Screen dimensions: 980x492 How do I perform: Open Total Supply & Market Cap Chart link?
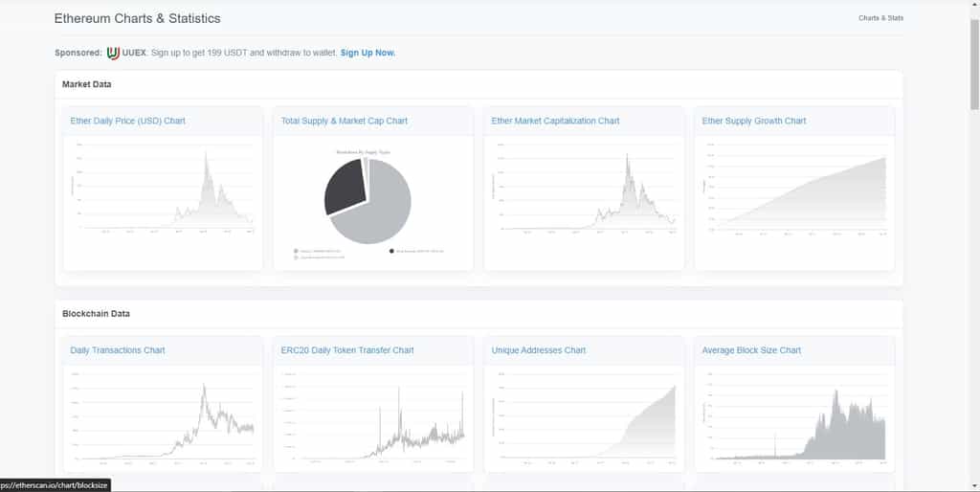tap(344, 121)
